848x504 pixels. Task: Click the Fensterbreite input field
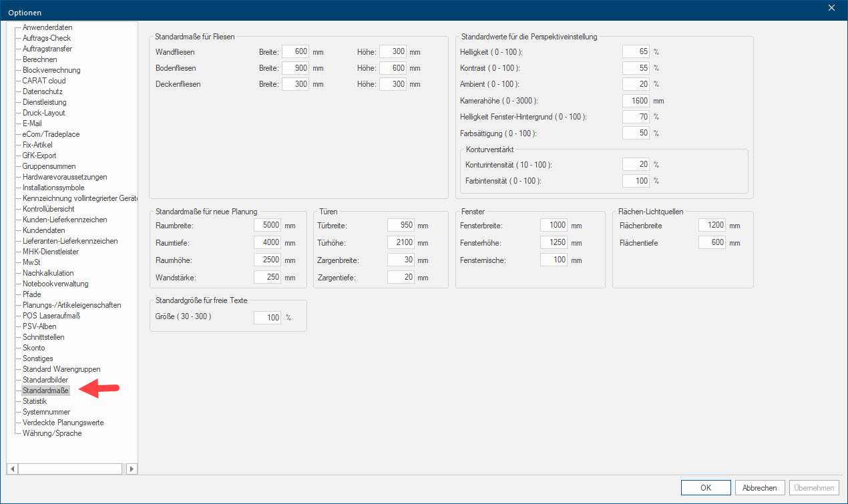[x=554, y=226]
